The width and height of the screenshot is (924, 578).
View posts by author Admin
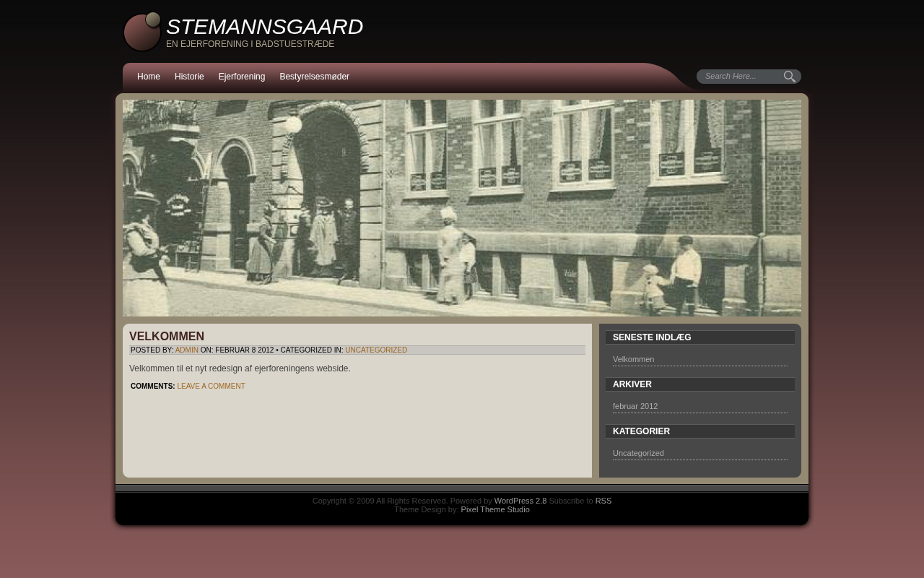tap(186, 350)
